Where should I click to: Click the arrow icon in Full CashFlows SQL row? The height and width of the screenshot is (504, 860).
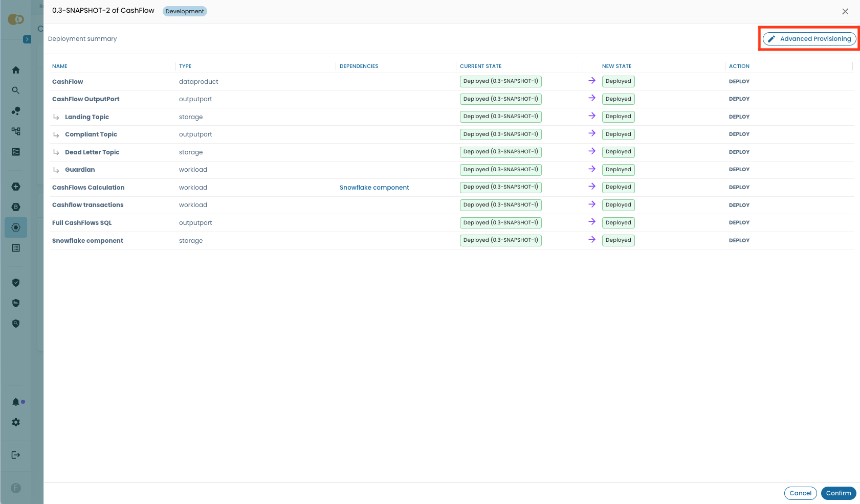[x=592, y=222]
